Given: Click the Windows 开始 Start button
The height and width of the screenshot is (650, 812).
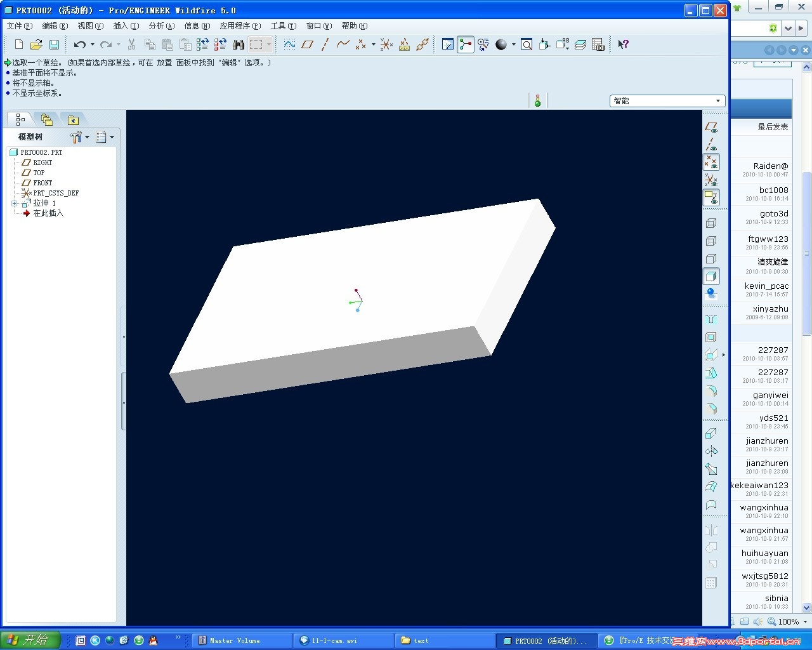Looking at the screenshot, I should coord(30,640).
